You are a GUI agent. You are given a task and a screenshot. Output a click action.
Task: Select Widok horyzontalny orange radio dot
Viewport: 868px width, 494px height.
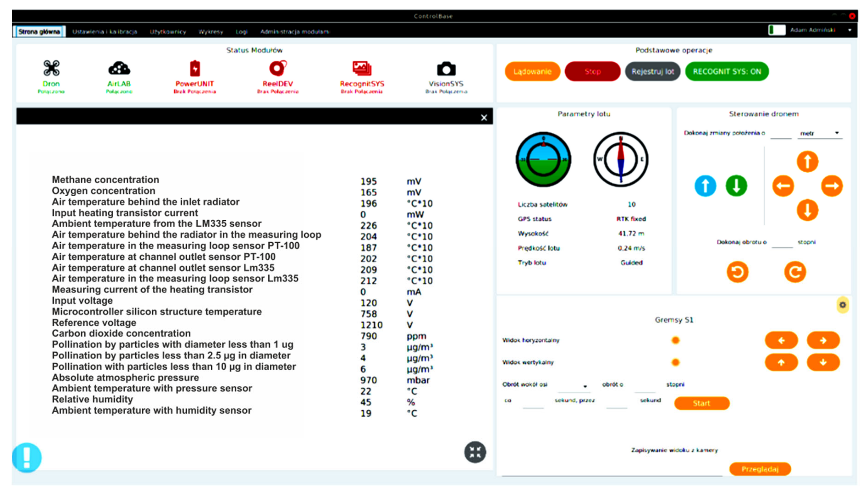[x=675, y=340]
